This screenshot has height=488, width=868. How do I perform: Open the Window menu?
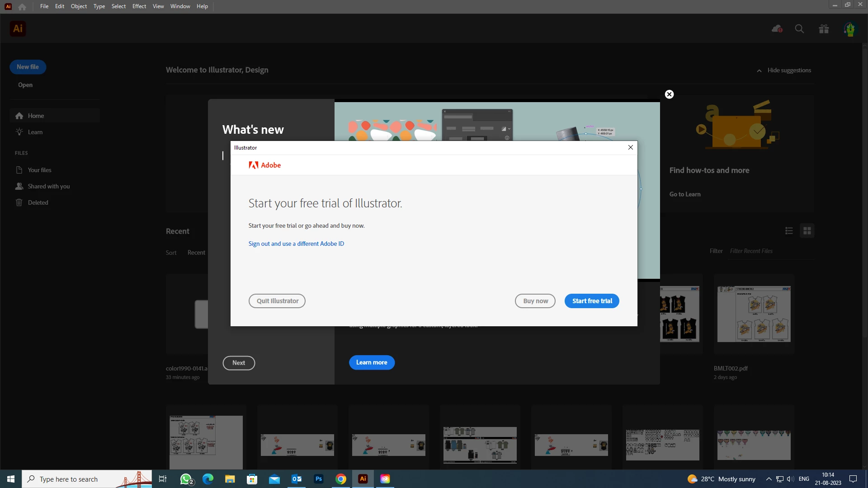[x=180, y=6]
